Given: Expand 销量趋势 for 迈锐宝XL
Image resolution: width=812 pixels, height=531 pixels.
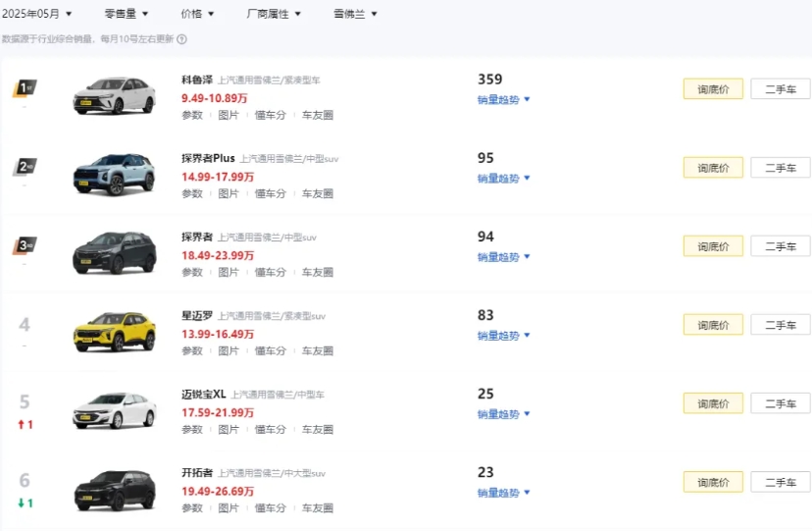Looking at the screenshot, I should 503,414.
